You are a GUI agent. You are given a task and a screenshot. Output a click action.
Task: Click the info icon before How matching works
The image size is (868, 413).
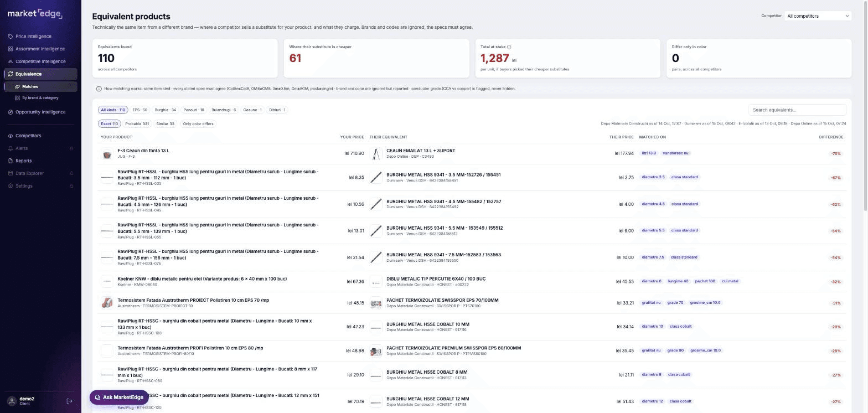(x=99, y=89)
